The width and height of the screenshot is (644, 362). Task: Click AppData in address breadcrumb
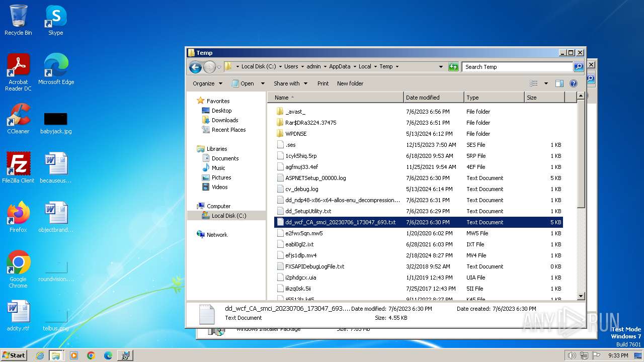340,66
